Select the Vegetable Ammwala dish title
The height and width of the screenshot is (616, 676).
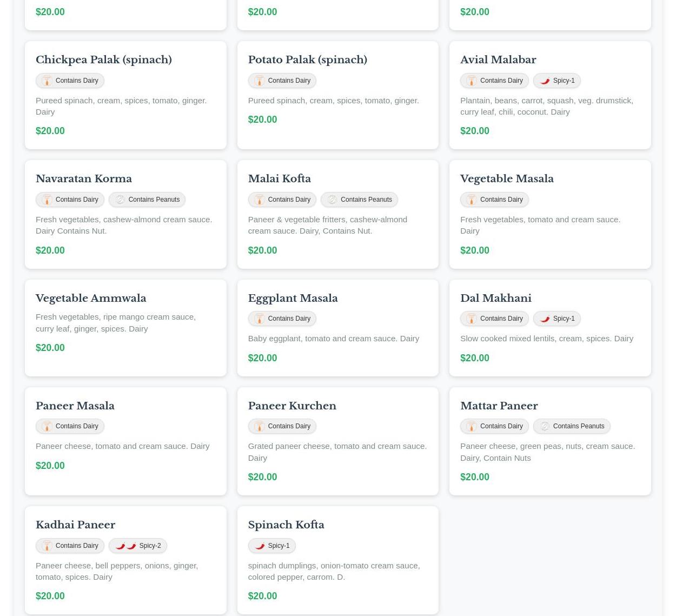point(91,298)
